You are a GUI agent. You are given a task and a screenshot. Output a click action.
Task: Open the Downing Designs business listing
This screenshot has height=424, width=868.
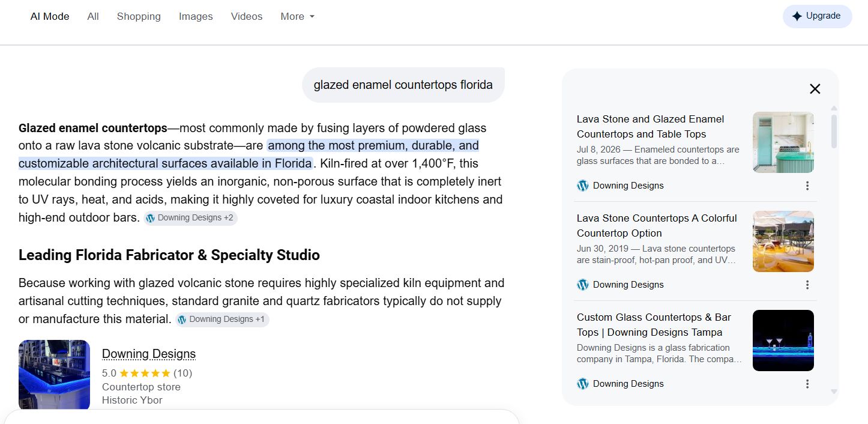coord(149,354)
